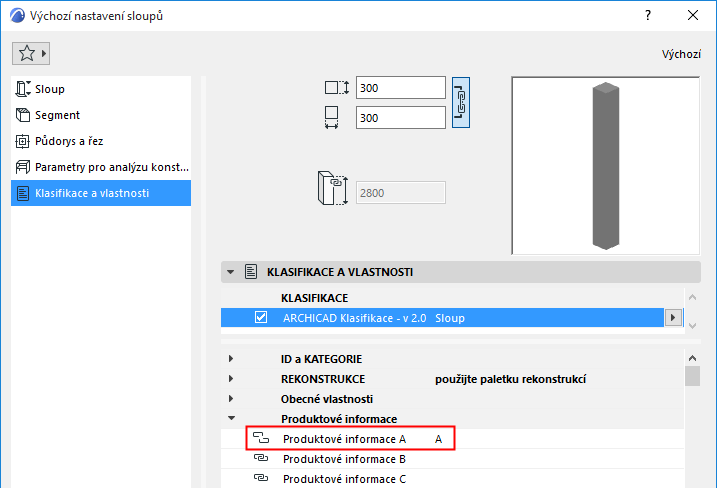Click the cross-section width dimension icon
717x488 pixels.
tap(332, 118)
